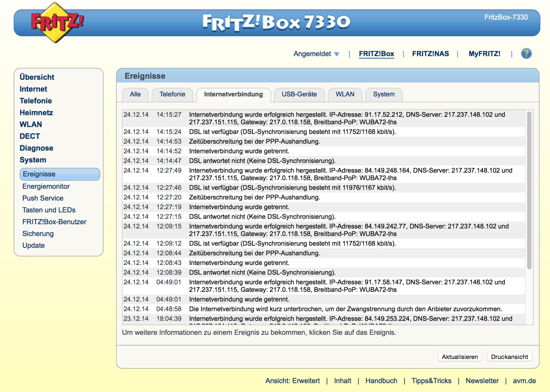Go to MyFRITZ! in the top navigation
The height and width of the screenshot is (392, 550).
pyautogui.click(x=484, y=54)
